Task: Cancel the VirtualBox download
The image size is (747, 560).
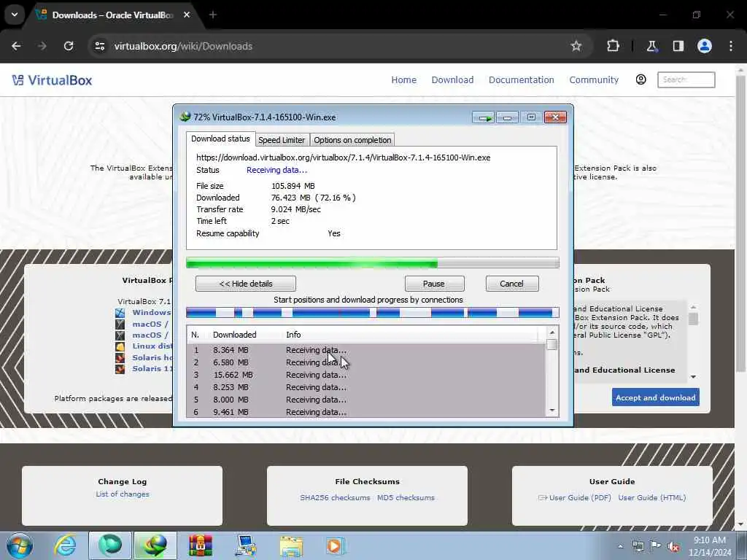Action: coord(511,284)
